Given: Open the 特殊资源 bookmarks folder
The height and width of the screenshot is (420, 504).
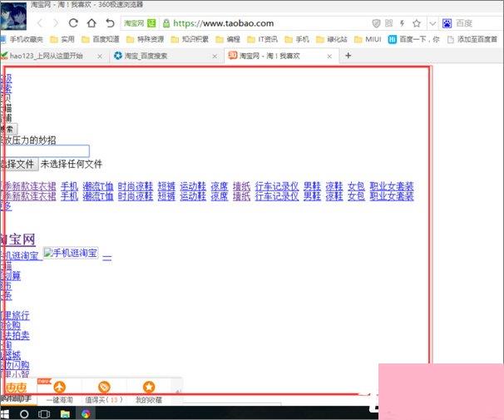Looking at the screenshot, I should [x=145, y=39].
